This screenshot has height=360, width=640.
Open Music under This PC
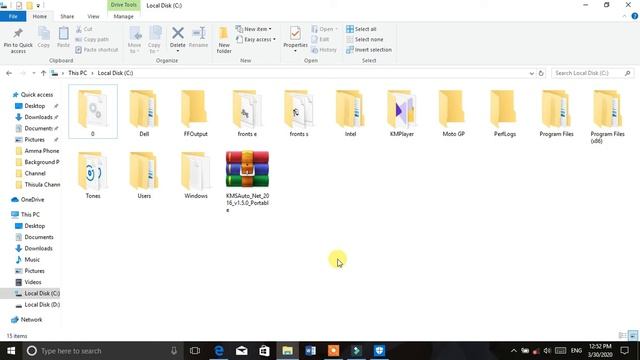click(28, 260)
